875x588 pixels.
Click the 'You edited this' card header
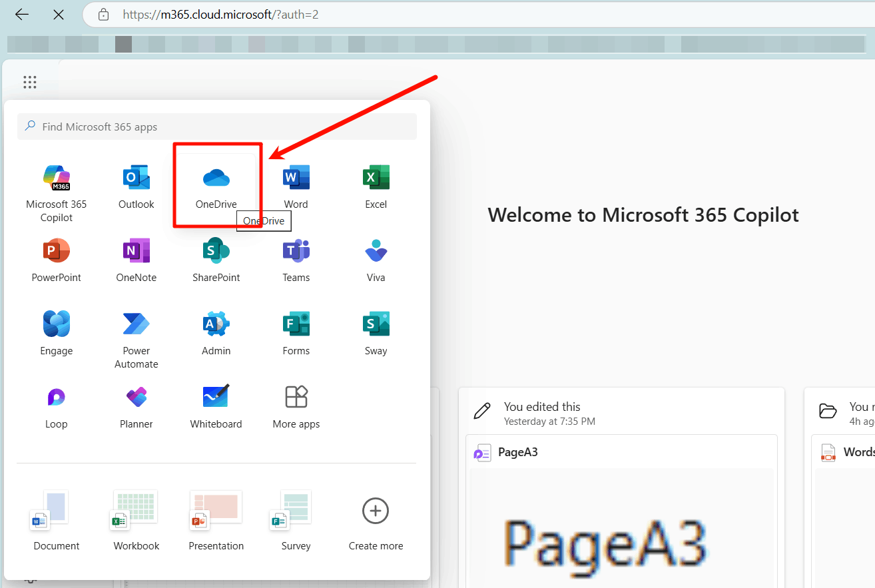point(542,406)
